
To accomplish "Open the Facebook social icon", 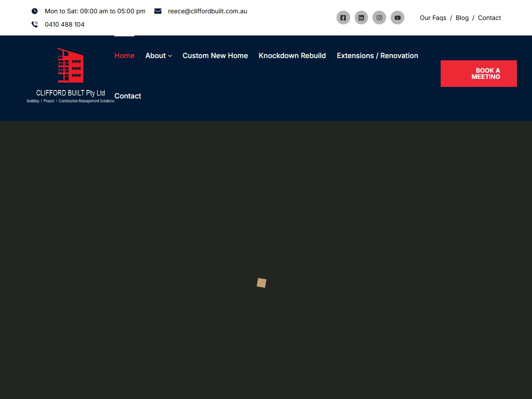I will [343, 18].
